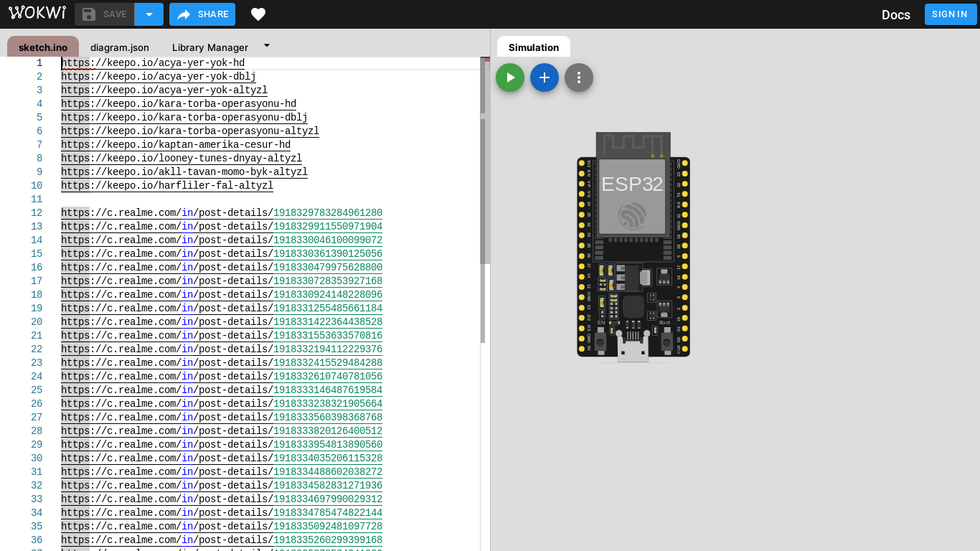This screenshot has width=980, height=551.
Task: Click line 10 harfliler-fal-altyzl URL
Action: coord(167,186)
